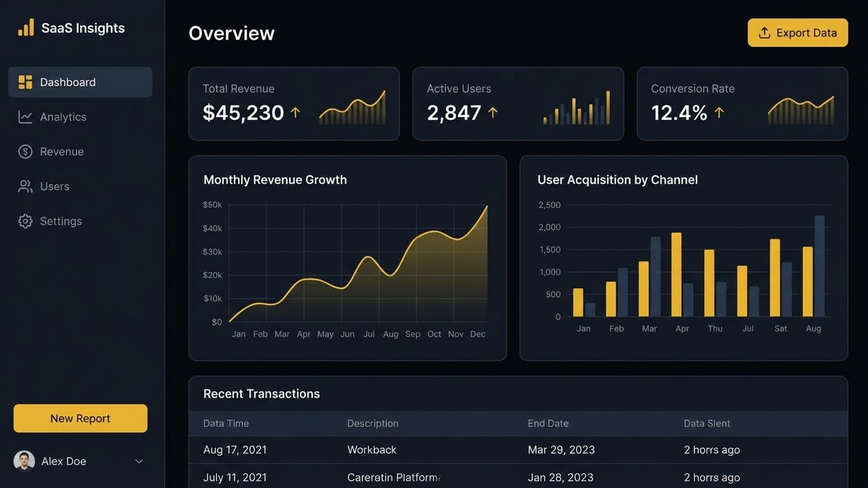Select the Dashboard grid icon
The image size is (868, 488).
[25, 81]
